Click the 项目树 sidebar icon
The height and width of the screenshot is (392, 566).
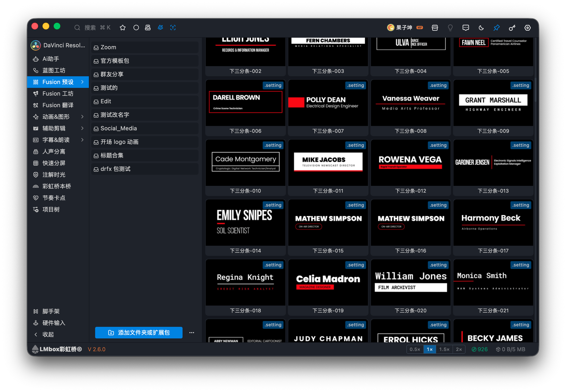(x=36, y=210)
